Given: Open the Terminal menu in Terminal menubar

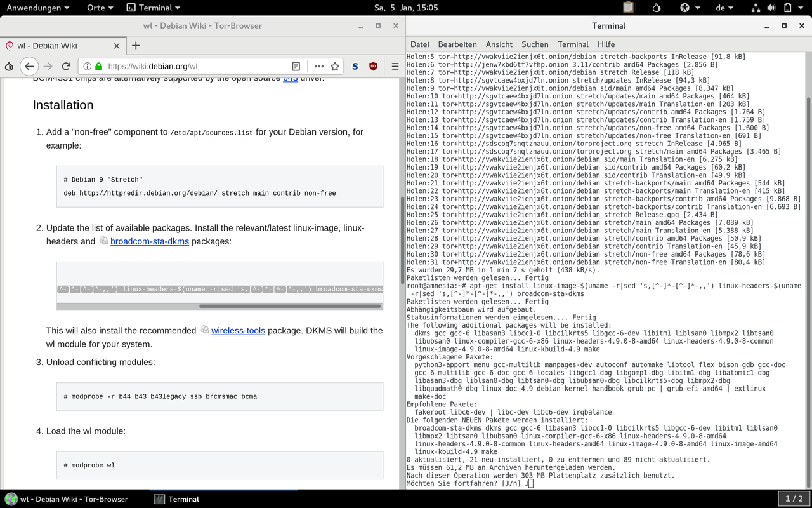Looking at the screenshot, I should [573, 44].
